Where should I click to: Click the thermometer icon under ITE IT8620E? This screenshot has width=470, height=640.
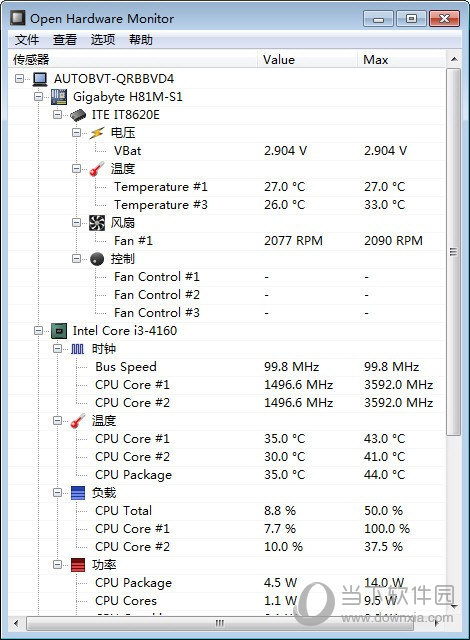97,169
